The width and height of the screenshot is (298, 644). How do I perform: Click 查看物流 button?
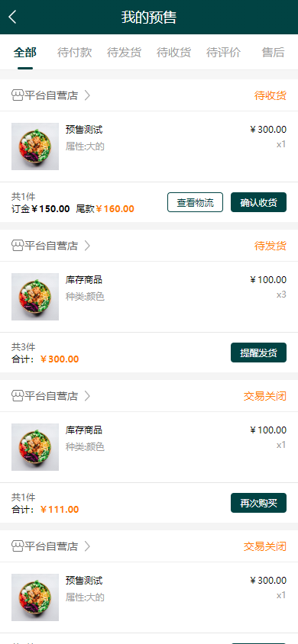[196, 202]
